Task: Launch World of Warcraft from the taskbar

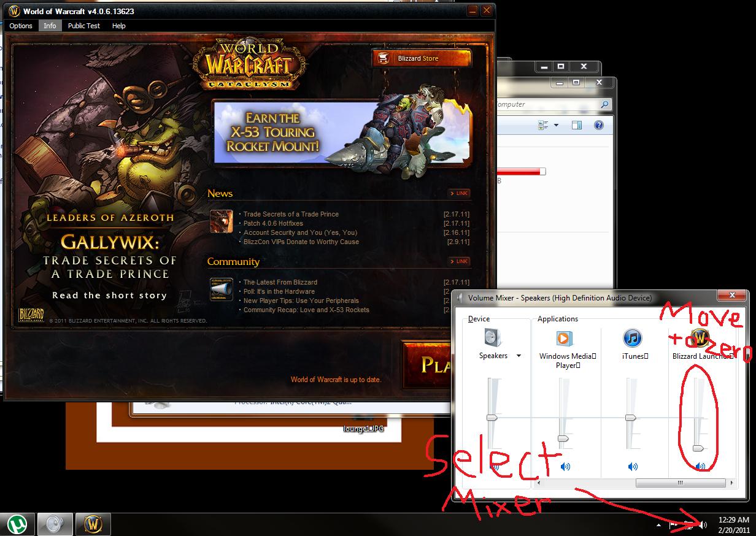Action: [x=92, y=524]
